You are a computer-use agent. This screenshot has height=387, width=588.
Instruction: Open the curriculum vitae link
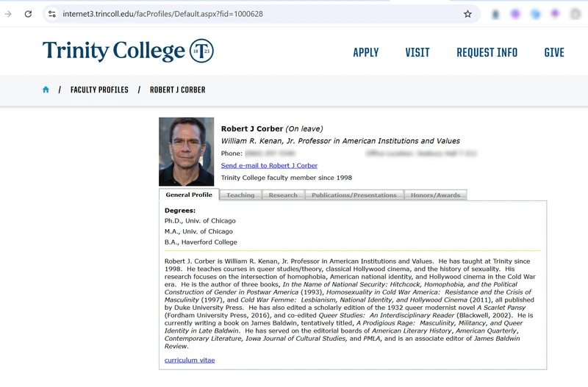[190, 360]
